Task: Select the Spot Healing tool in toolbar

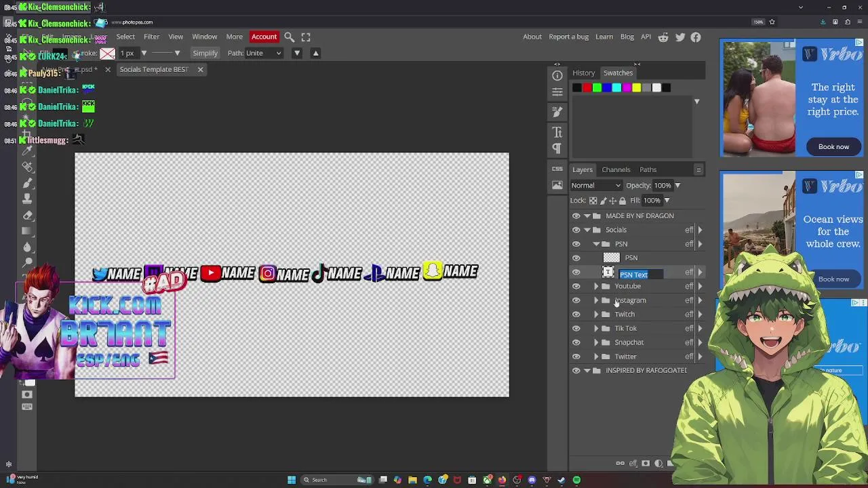Action: [27, 166]
